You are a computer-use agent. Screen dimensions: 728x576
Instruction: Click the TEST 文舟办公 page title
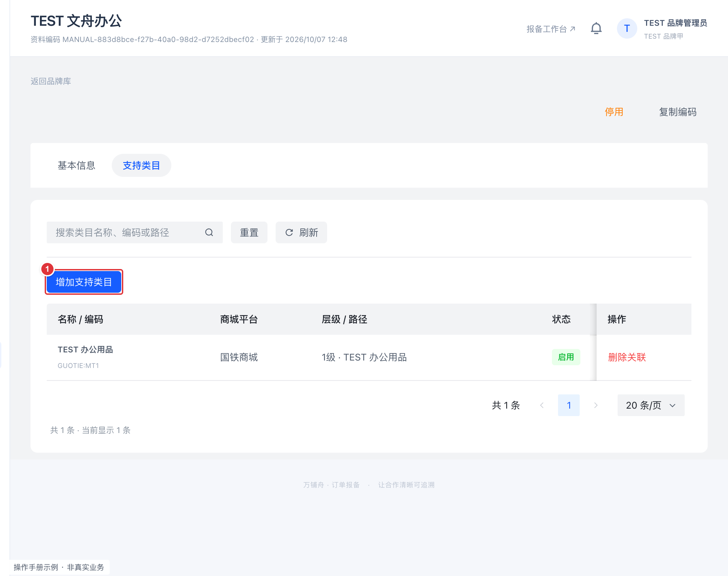tap(76, 21)
